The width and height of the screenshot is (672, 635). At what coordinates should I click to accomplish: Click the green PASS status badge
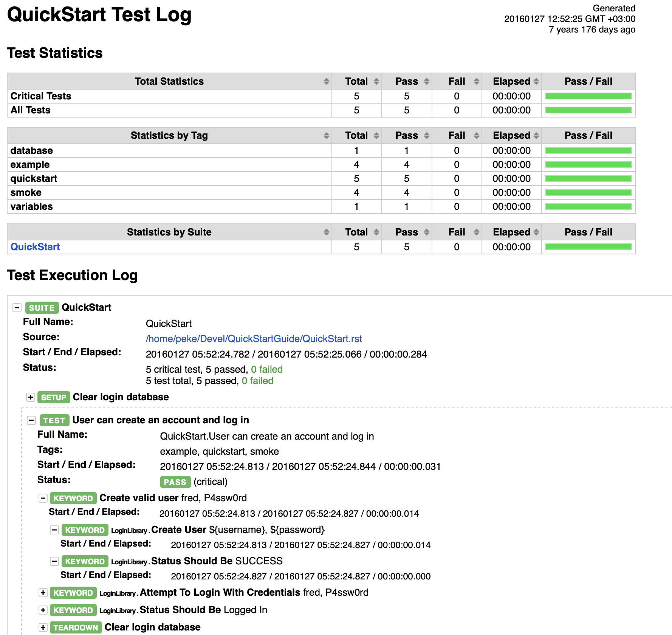(175, 482)
